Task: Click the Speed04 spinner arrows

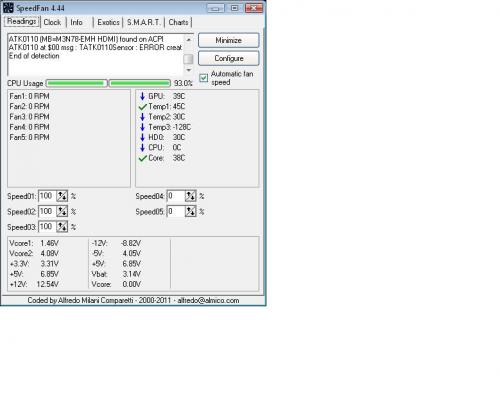Action: 190,196
